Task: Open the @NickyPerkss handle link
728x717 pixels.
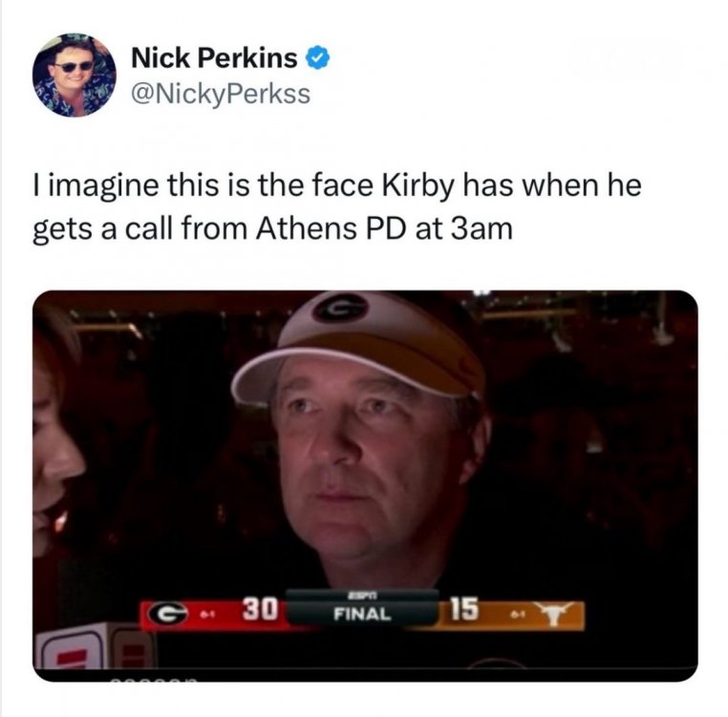Action: point(221,94)
